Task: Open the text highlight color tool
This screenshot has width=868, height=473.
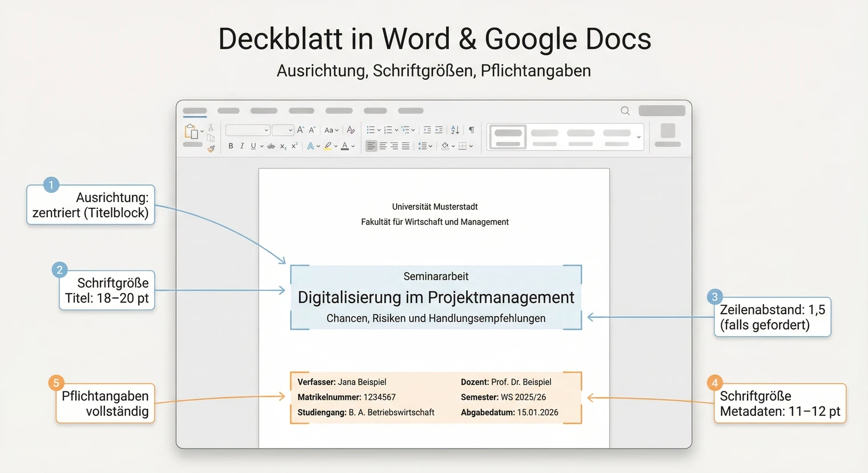Action: 327,145
